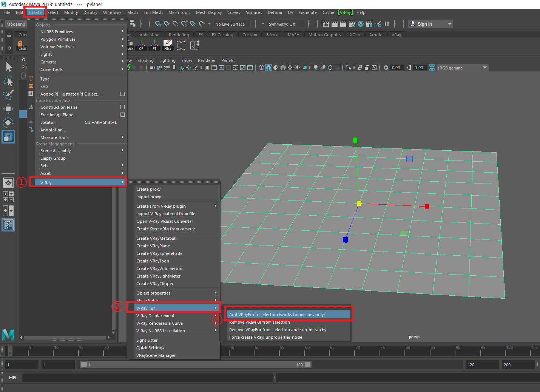Click the extrude shelf icon
Image resolution: width=540 pixels, height=392 pixels.
point(22,45)
